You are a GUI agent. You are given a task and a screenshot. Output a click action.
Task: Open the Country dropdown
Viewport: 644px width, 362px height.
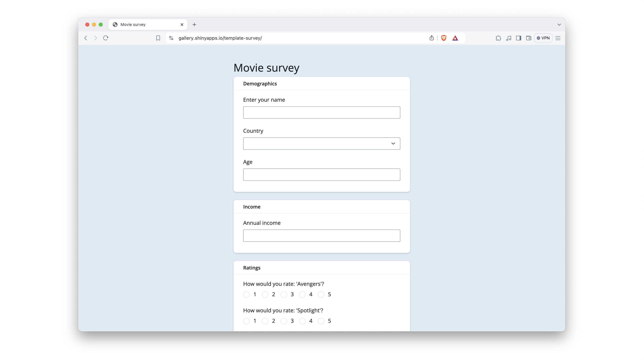click(322, 144)
